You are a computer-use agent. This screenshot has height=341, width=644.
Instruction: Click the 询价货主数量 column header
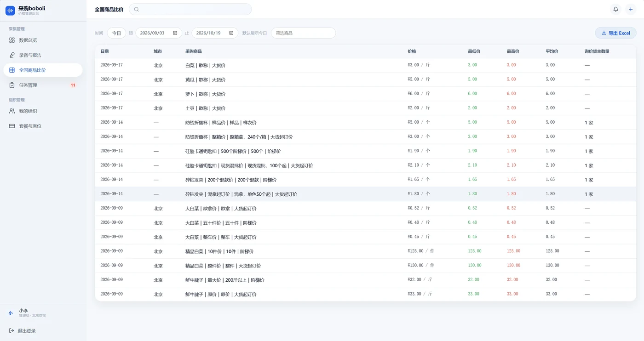pyautogui.click(x=597, y=51)
